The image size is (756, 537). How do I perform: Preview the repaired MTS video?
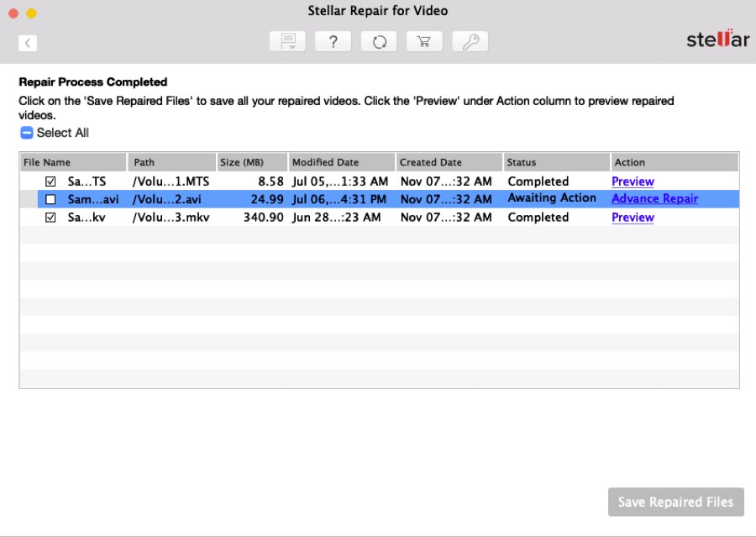(x=633, y=182)
